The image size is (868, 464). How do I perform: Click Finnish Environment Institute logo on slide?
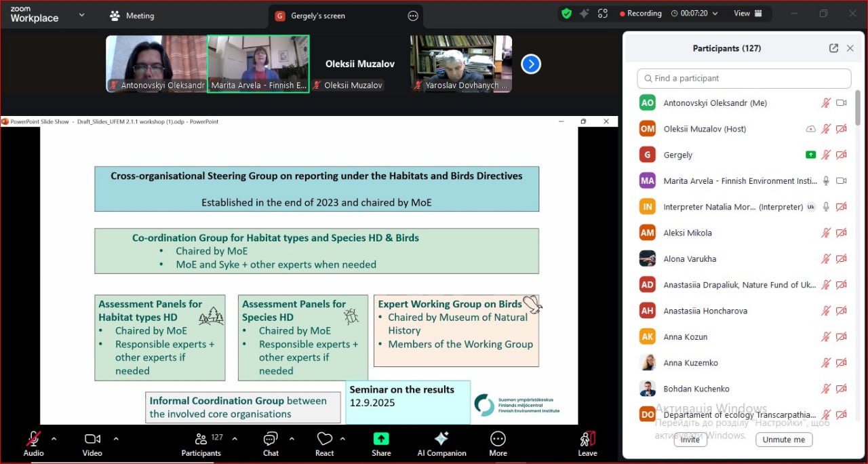click(517, 405)
